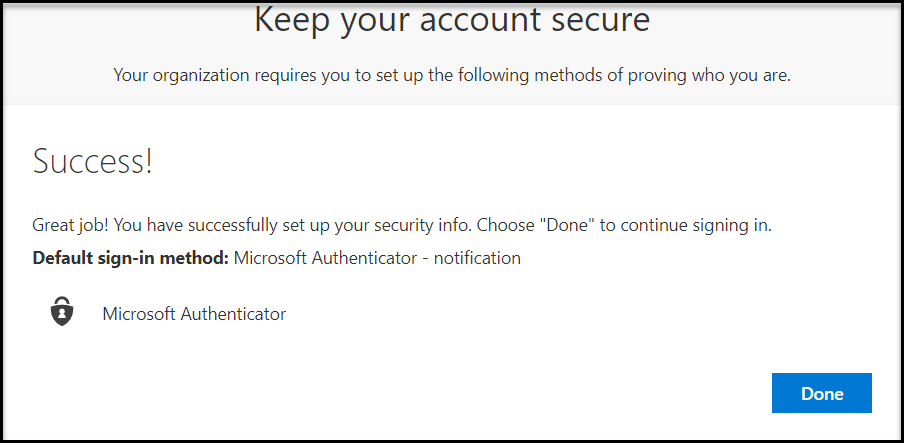The image size is (904, 443).
Task: Click the word notification in default method line
Action: click(477, 258)
